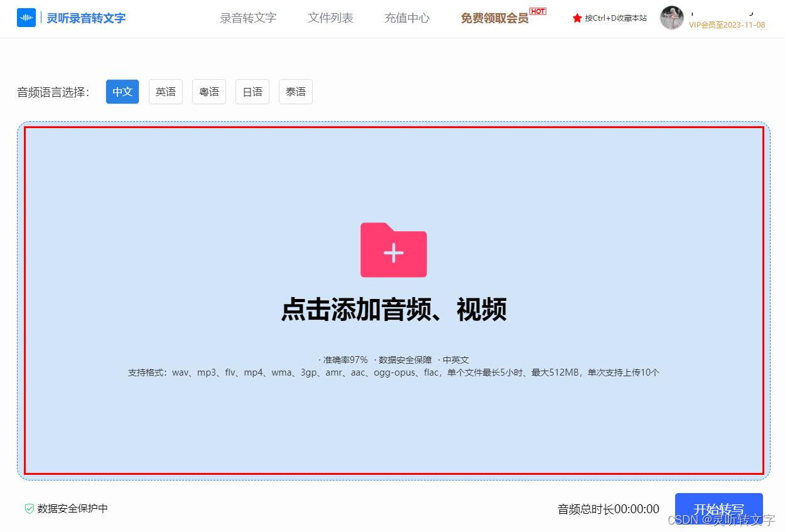This screenshot has width=785, height=532.
Task: Click the 灵听录音转文字 waveform logo icon
Action: click(x=26, y=18)
